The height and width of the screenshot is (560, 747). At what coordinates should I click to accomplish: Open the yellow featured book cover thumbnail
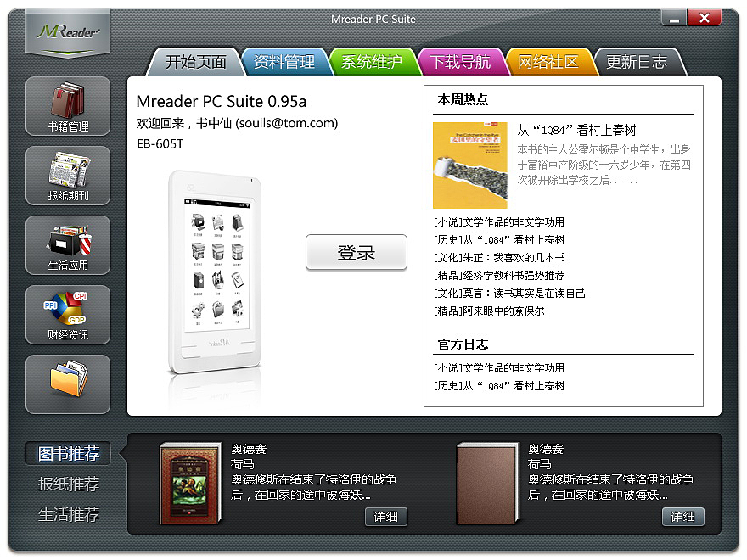point(469,165)
